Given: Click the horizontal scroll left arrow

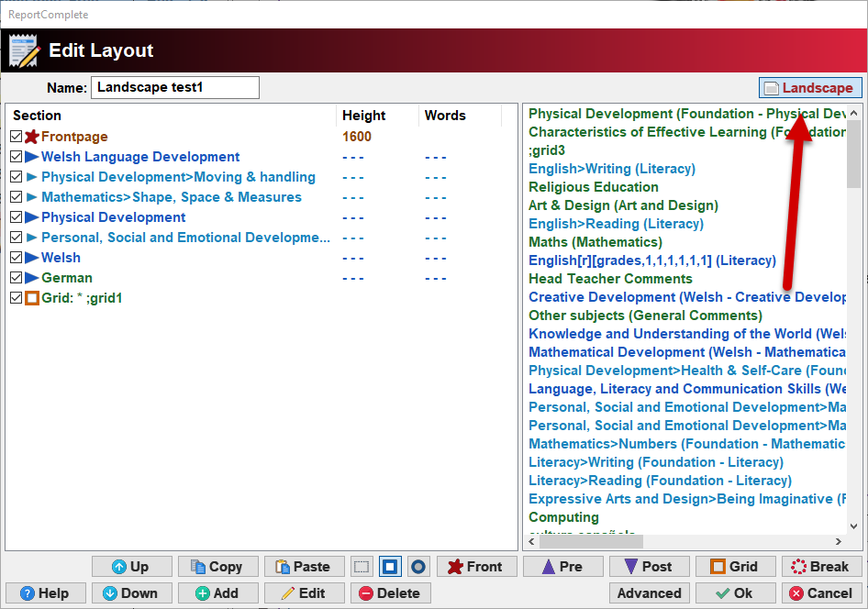Looking at the screenshot, I should [531, 541].
